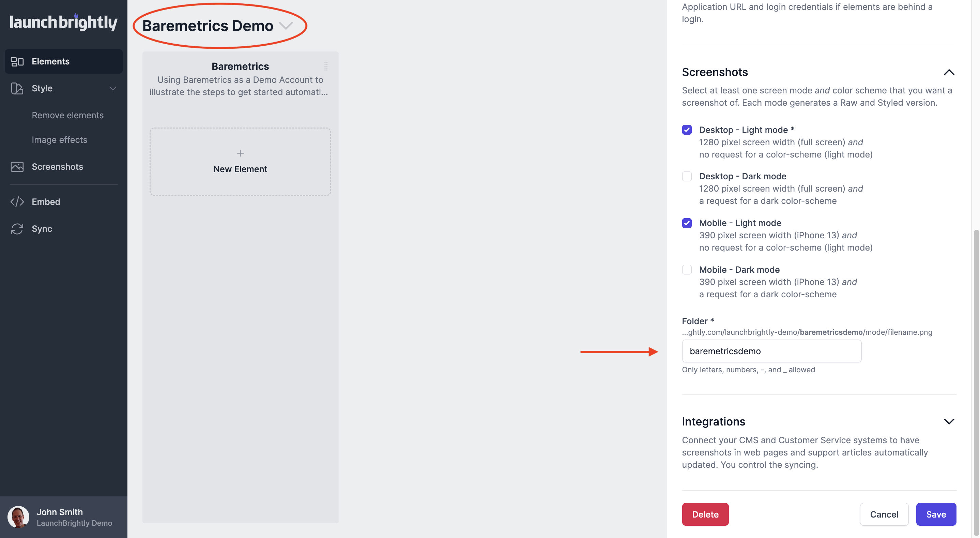980x538 pixels.
Task: Click the Mobile - Dark mode label
Action: point(739,270)
